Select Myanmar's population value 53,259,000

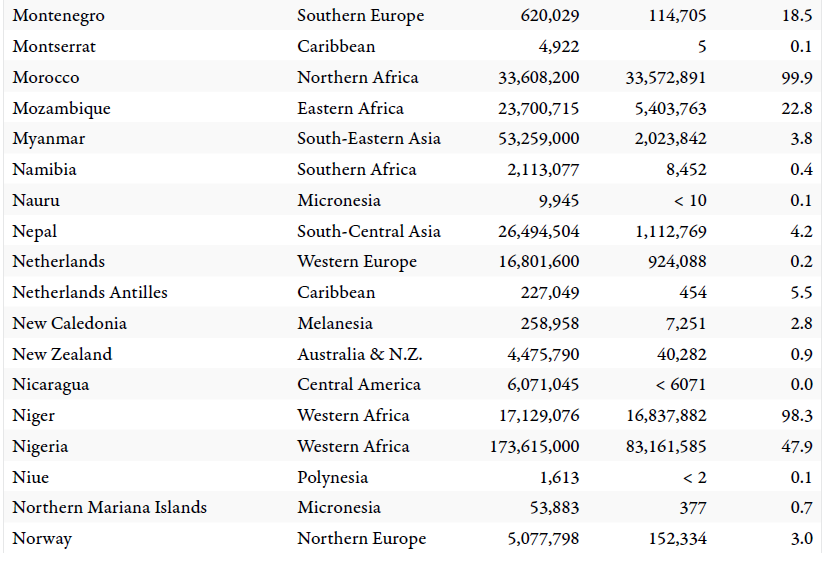pyautogui.click(x=538, y=139)
